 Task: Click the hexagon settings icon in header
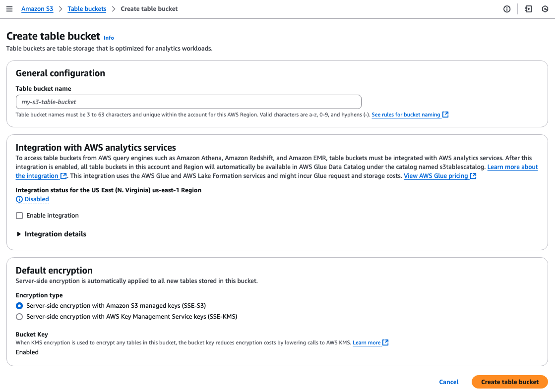click(545, 9)
